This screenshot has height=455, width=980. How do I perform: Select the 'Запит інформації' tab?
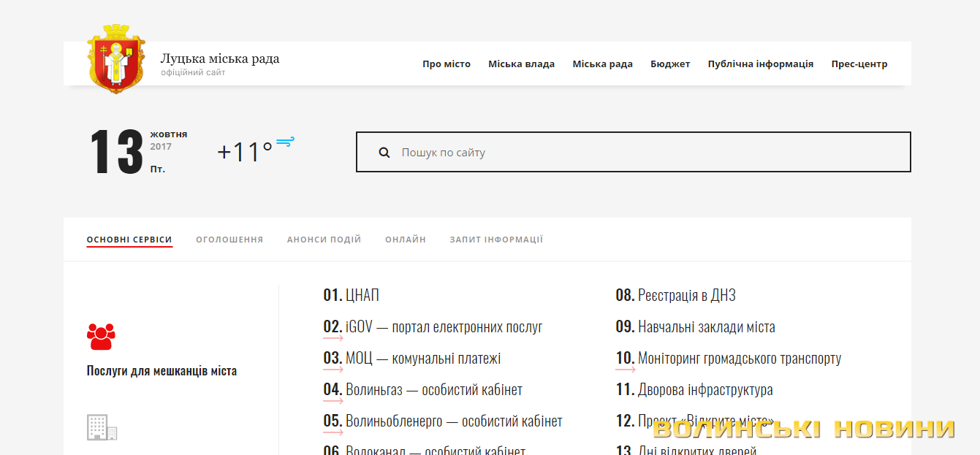496,240
